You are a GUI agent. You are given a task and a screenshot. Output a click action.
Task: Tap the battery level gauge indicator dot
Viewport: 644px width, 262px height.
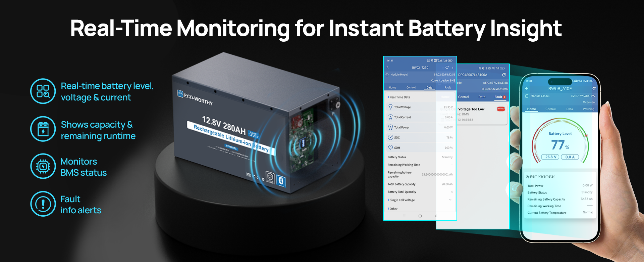(x=586, y=135)
